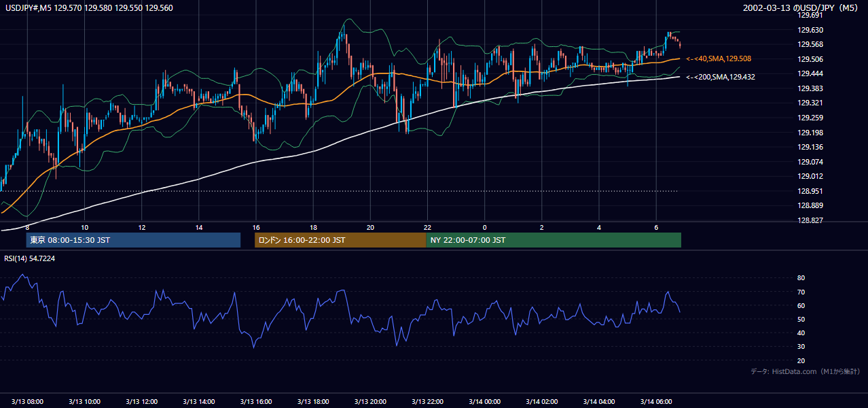868x408 pixels.
Task: Click the 3/14 04:00 time label
Action: point(599,402)
